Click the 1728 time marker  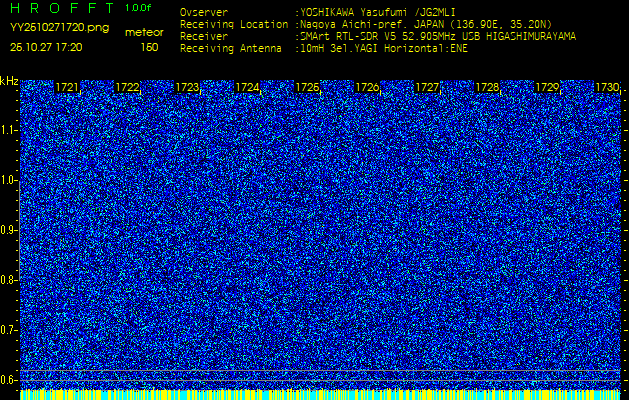point(487,87)
